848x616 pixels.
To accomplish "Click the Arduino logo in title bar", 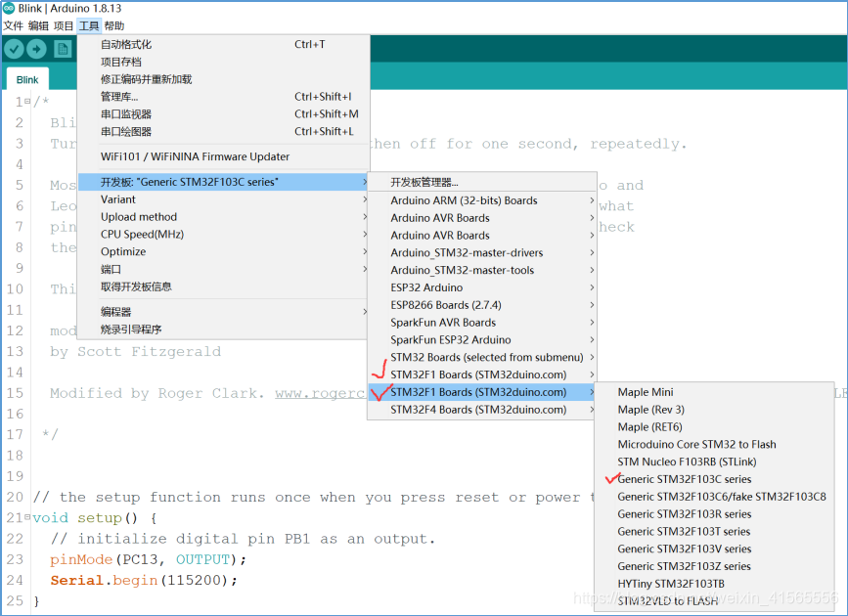I will click(9, 8).
